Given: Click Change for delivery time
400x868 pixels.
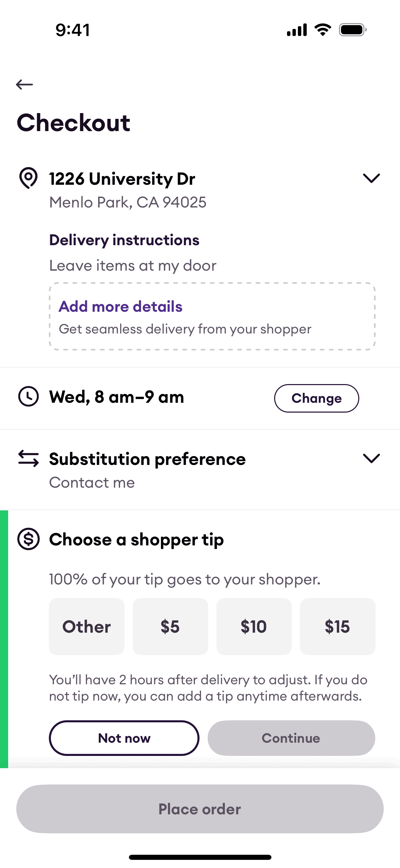Looking at the screenshot, I should (316, 398).
